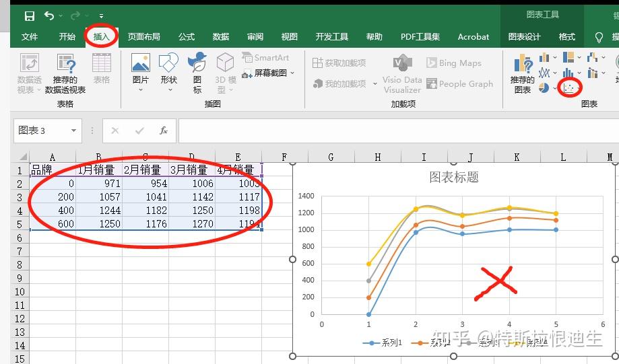Click cell C4 with value 1182
Viewport: 619px width, 364px height.
coord(145,210)
